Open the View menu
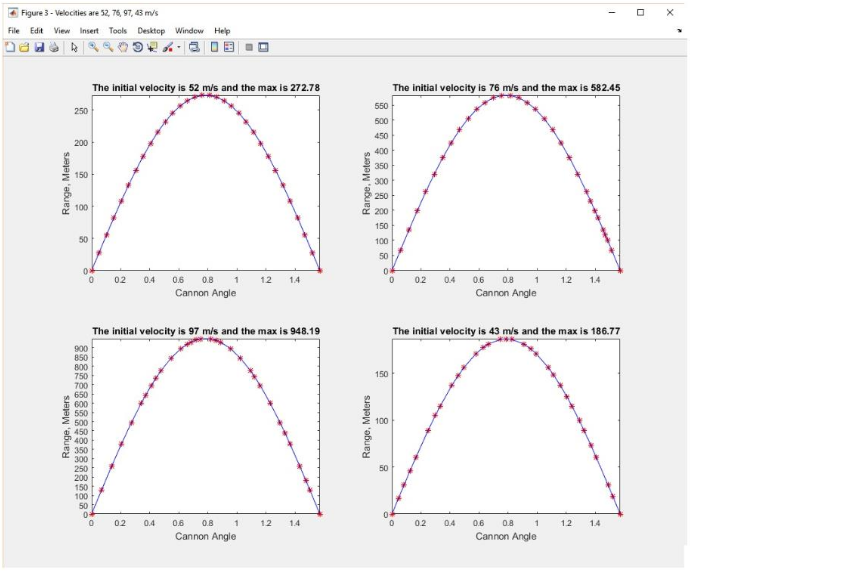This screenshot has height=573, width=849. tap(62, 31)
